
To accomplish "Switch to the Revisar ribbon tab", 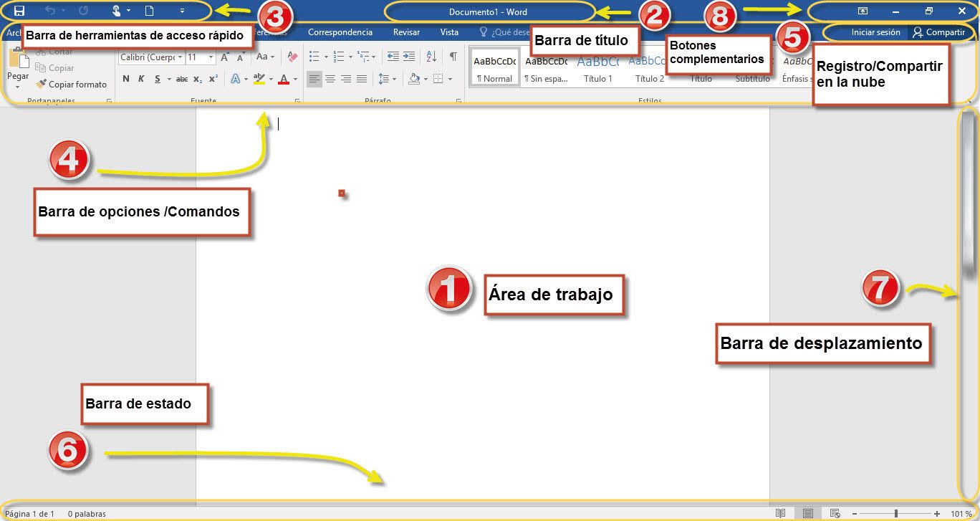I will [x=407, y=32].
